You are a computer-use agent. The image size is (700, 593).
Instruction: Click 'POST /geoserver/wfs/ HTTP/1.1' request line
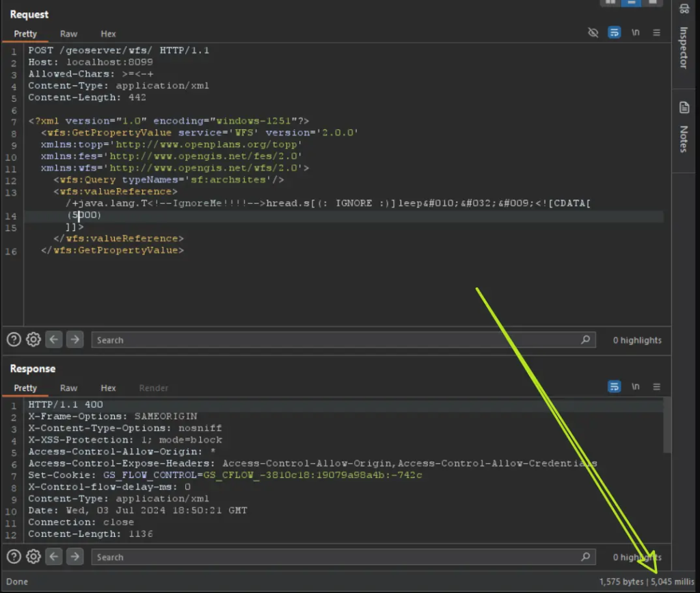(119, 51)
